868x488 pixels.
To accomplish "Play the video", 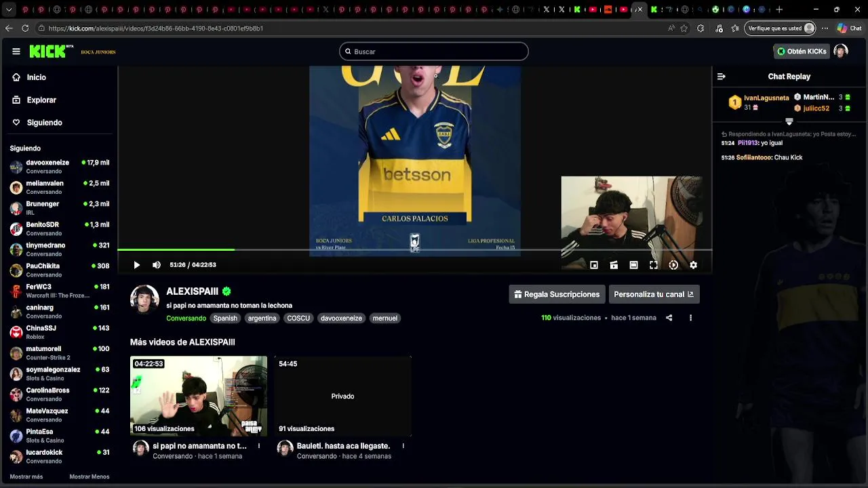I will pos(136,265).
